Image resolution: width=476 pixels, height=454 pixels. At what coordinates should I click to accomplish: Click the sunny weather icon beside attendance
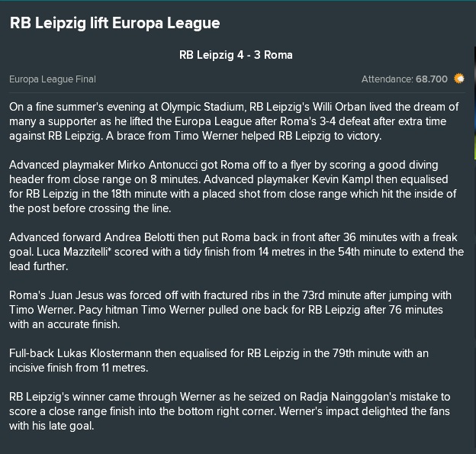459,79
